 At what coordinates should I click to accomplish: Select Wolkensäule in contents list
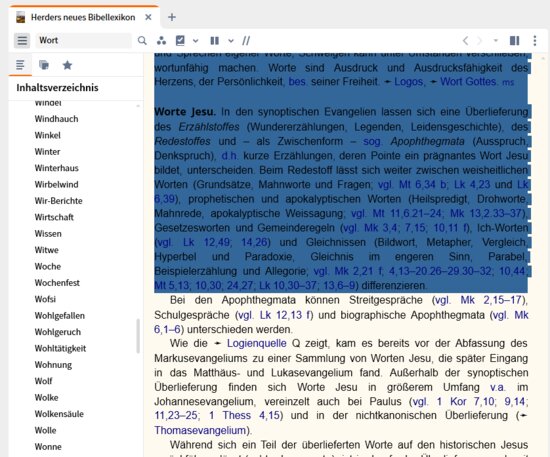pyautogui.click(x=59, y=414)
